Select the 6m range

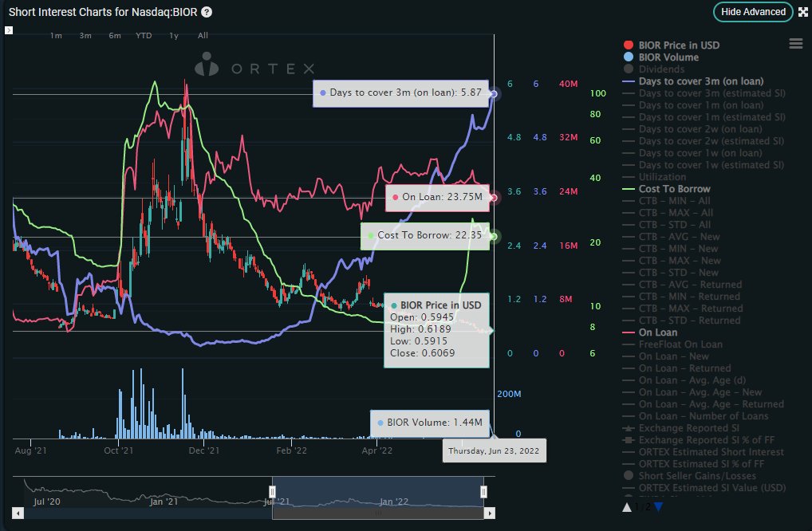coord(115,36)
